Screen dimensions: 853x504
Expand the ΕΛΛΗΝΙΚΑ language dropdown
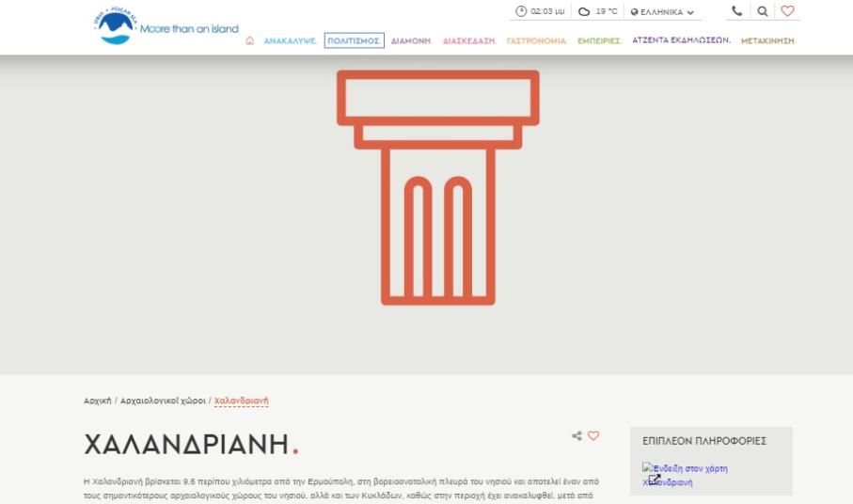[x=662, y=12]
